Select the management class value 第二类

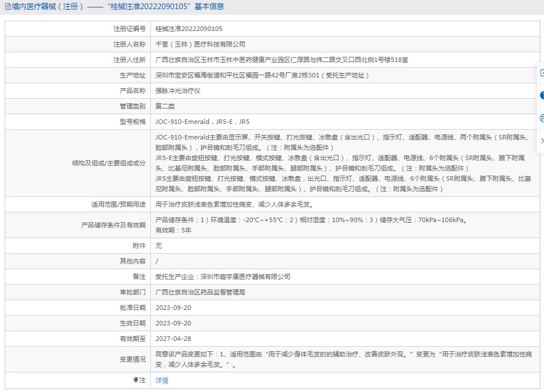pyautogui.click(x=165, y=106)
